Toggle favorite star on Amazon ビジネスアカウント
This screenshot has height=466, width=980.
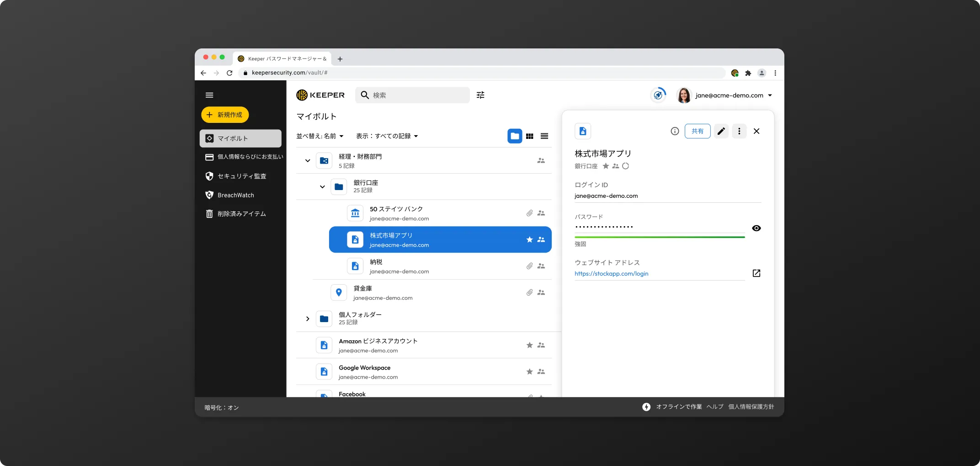[x=529, y=345]
